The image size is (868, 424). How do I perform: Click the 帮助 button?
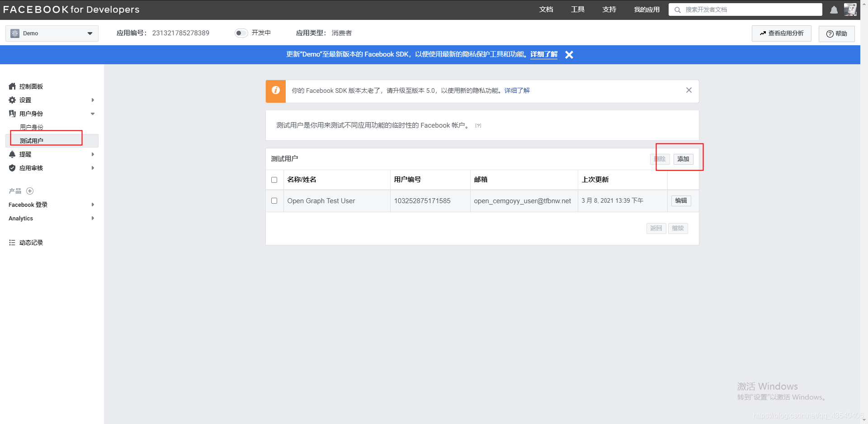click(836, 33)
